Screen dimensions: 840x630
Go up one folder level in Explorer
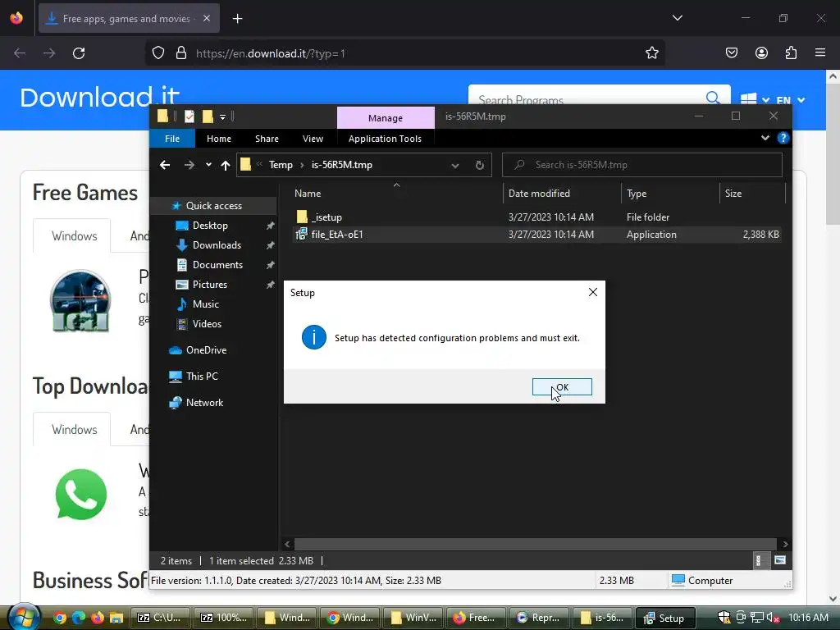[226, 165]
